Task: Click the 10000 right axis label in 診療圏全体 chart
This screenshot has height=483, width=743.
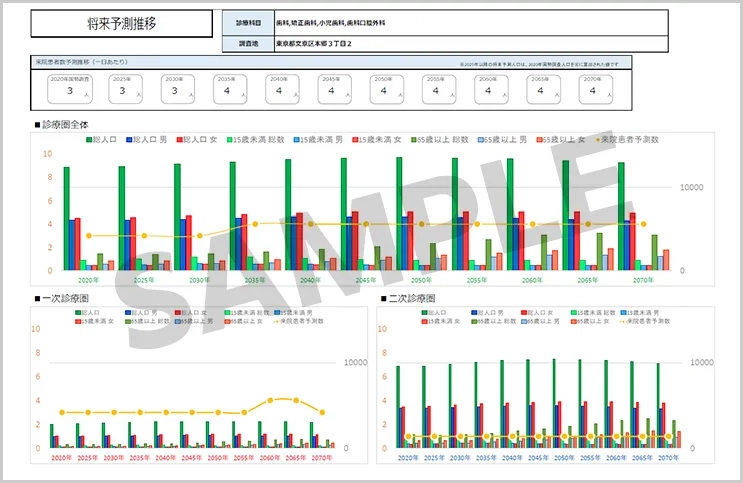Action: pyautogui.click(x=691, y=187)
